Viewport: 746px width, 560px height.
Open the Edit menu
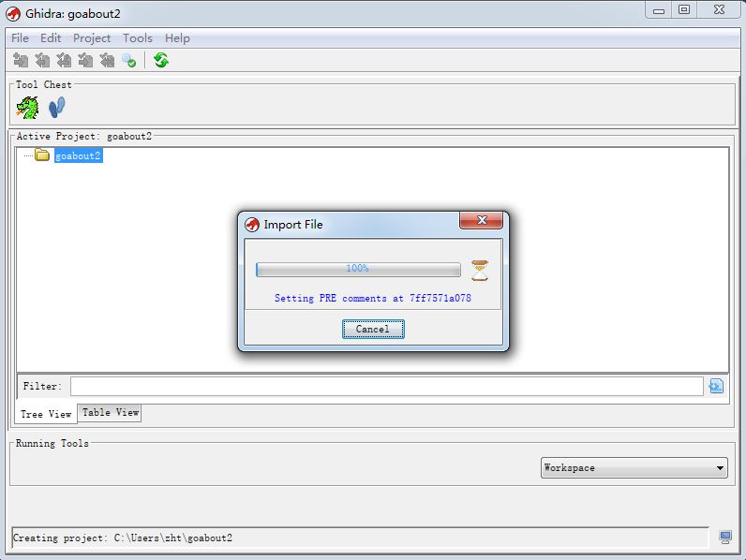[51, 38]
